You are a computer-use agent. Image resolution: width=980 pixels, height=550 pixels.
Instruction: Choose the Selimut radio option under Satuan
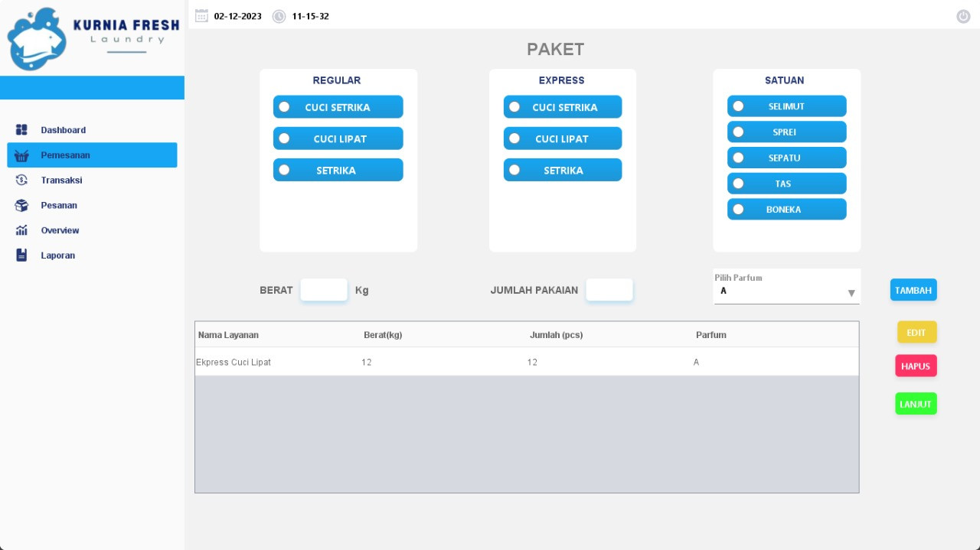click(738, 106)
